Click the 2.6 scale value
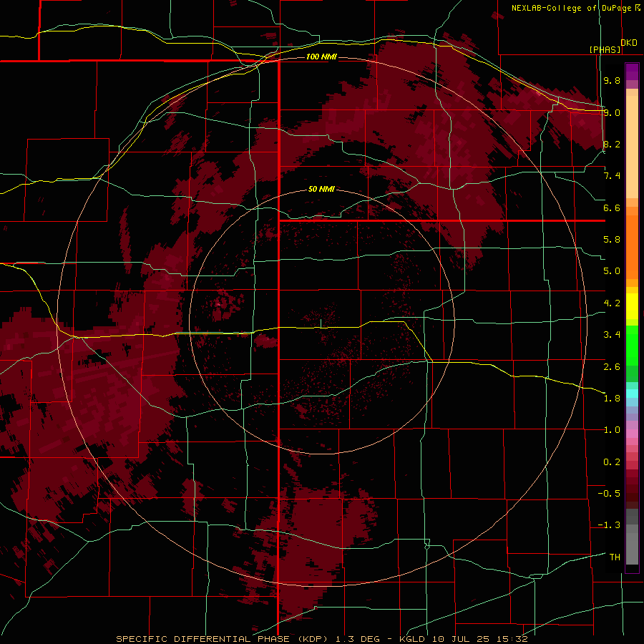Screen dimensions: 644x644 coord(612,366)
